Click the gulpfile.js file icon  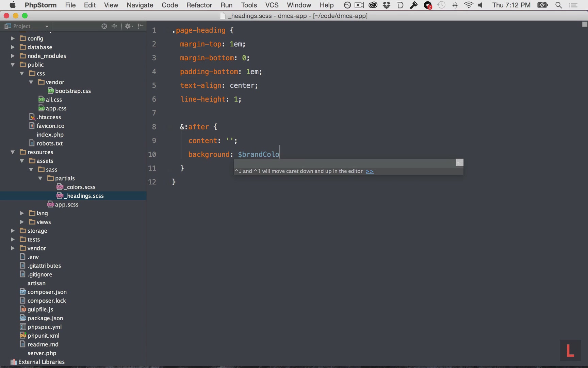[23, 309]
